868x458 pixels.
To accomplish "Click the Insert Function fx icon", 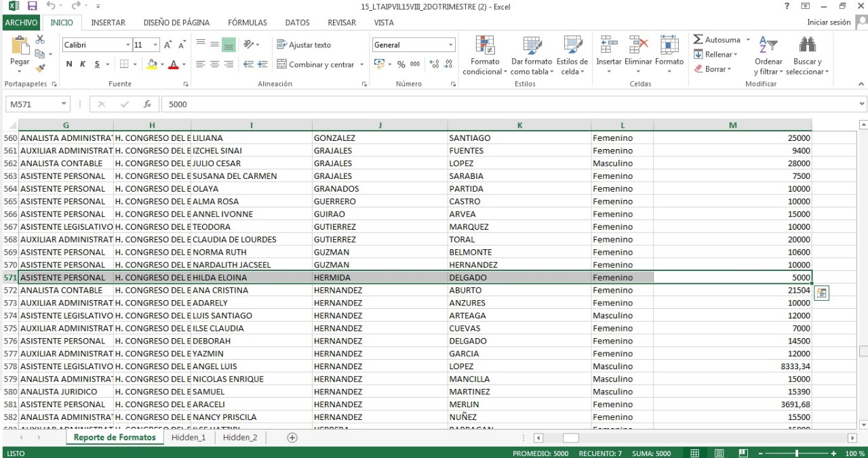I will click(147, 104).
